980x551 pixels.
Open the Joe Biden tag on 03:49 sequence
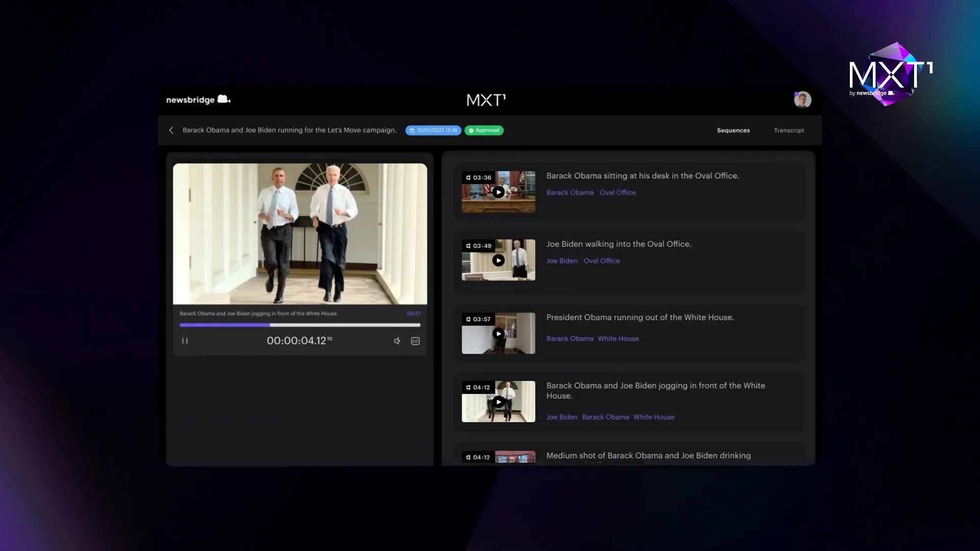562,261
